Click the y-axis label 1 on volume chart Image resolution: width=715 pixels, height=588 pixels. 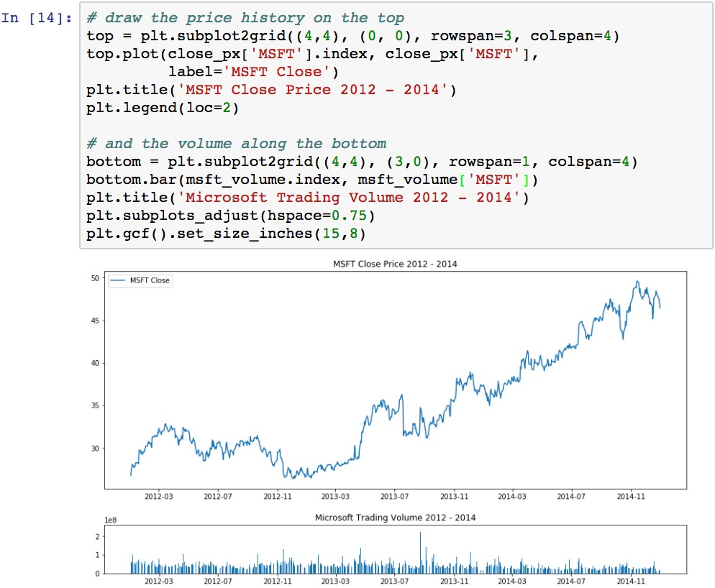pyautogui.click(x=97, y=555)
